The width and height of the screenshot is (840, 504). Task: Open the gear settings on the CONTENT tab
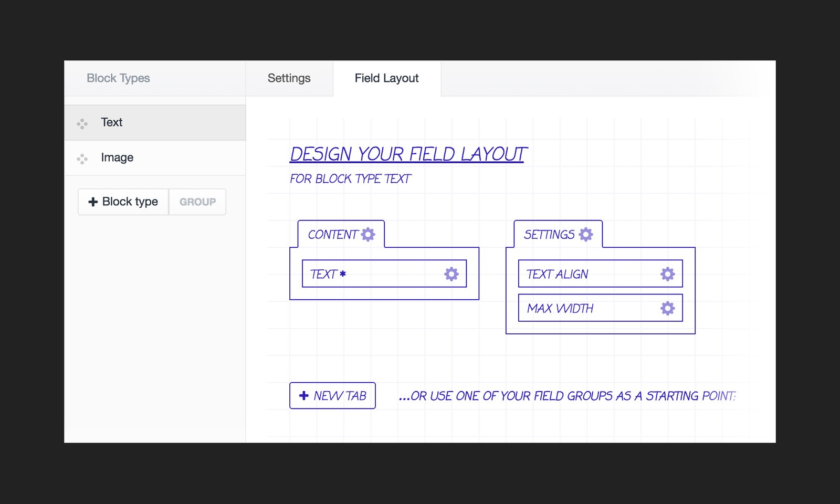point(367,235)
